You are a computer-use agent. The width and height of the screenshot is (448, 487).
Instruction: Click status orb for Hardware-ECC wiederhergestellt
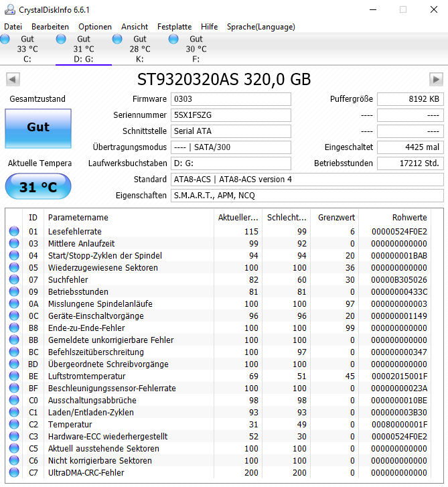[x=14, y=436]
